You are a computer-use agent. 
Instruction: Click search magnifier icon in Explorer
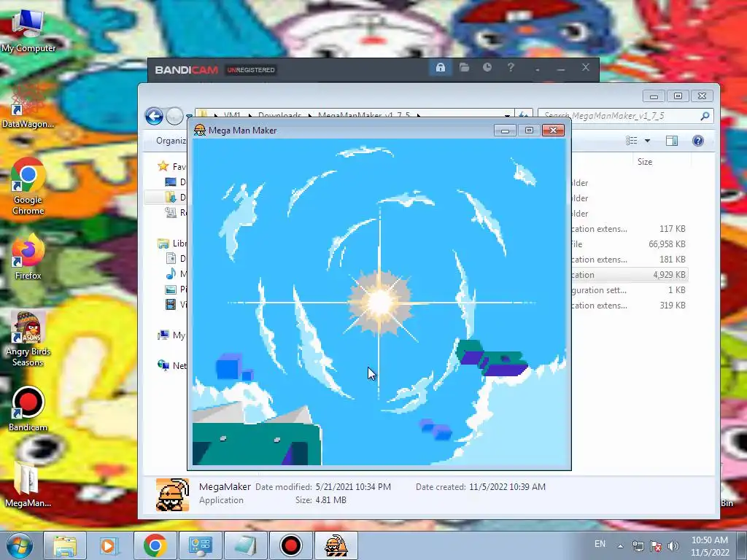pyautogui.click(x=705, y=116)
